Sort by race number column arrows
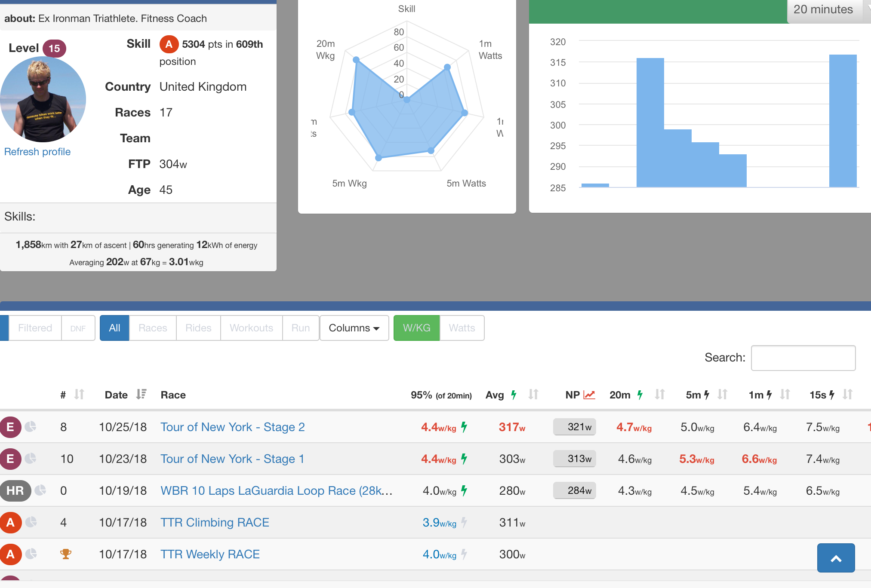The image size is (871, 588). pos(79,395)
